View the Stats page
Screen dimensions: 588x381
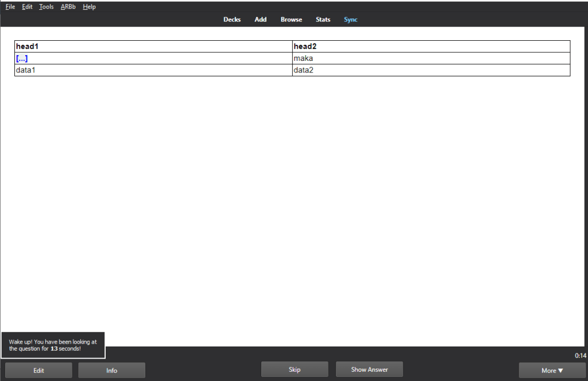(323, 20)
